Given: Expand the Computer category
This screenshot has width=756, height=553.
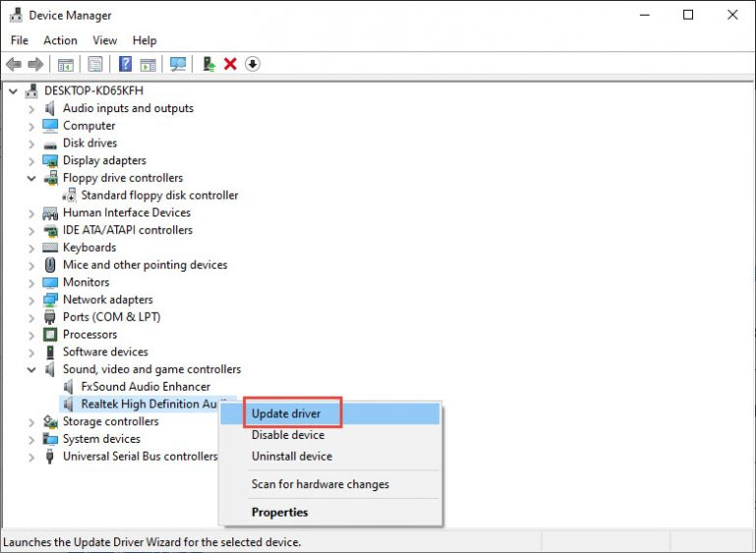Looking at the screenshot, I should 31,126.
